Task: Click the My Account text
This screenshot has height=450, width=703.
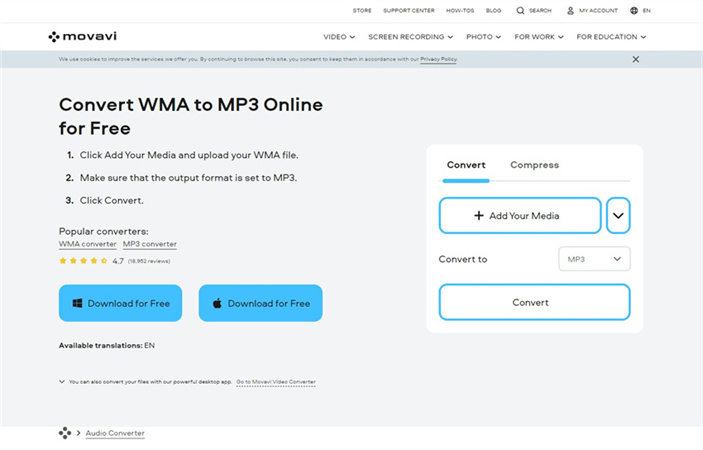Action: pyautogui.click(x=598, y=10)
